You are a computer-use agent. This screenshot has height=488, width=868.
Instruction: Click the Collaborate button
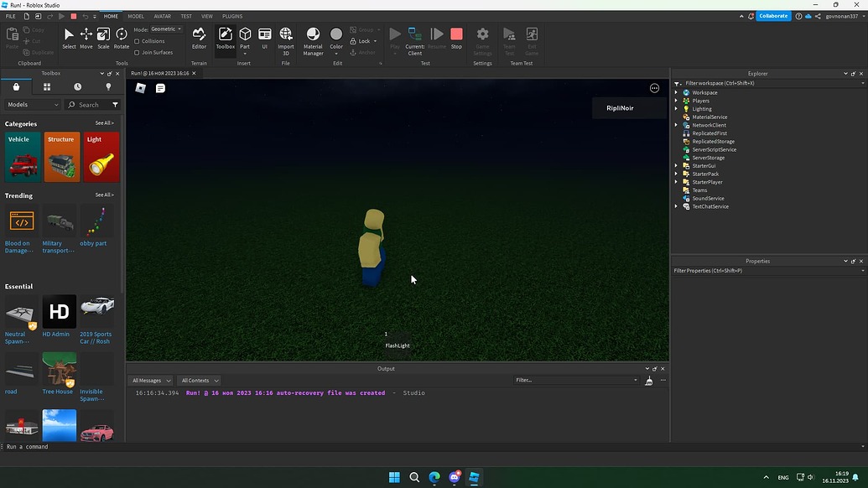coord(772,16)
